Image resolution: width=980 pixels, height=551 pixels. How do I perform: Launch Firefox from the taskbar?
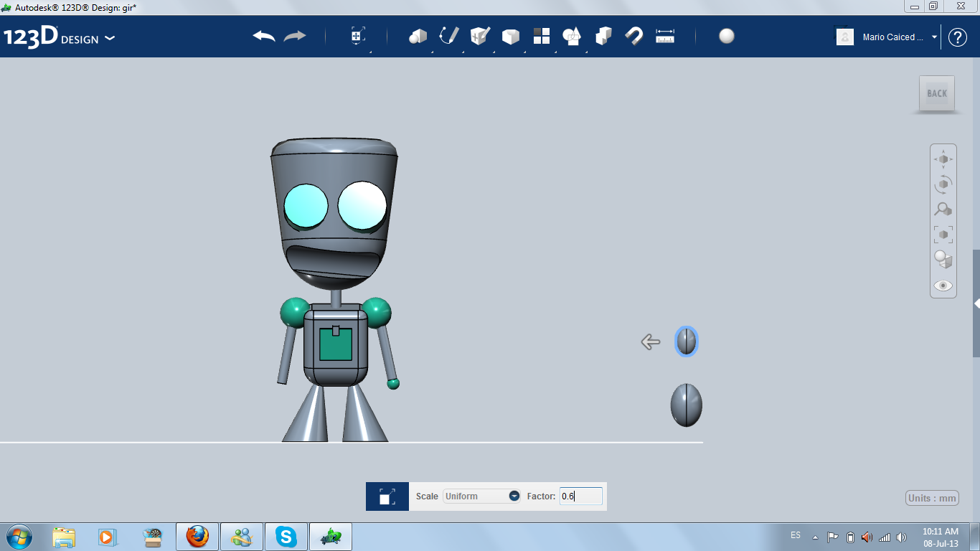pyautogui.click(x=197, y=537)
